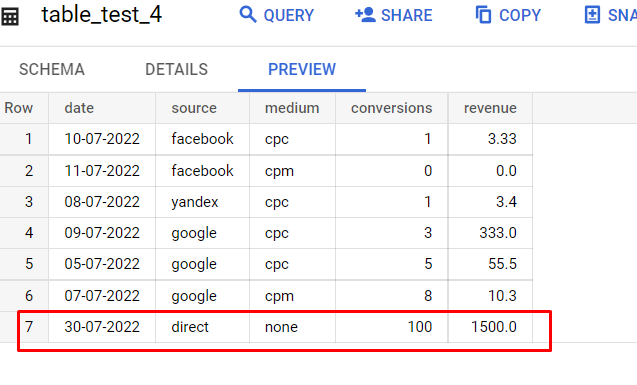Image resolution: width=637 pixels, height=385 pixels.
Task: Click the COPY table button
Action: click(508, 15)
